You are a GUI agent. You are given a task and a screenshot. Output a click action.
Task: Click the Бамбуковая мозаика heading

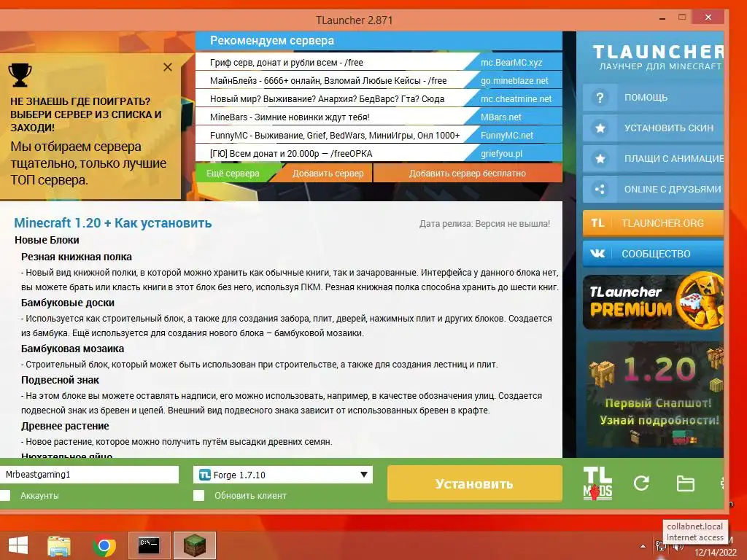point(72,349)
